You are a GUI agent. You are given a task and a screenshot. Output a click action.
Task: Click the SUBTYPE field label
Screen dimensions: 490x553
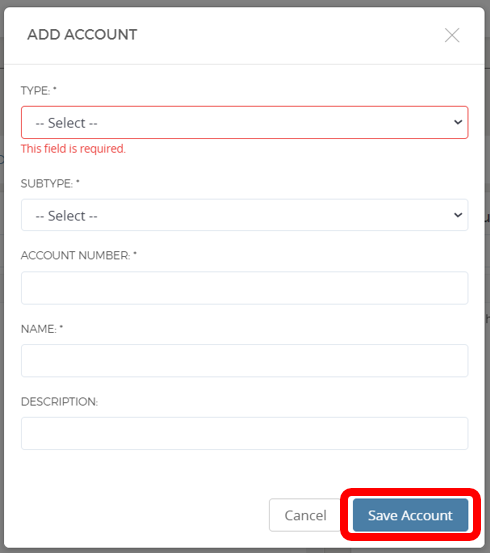point(50,183)
